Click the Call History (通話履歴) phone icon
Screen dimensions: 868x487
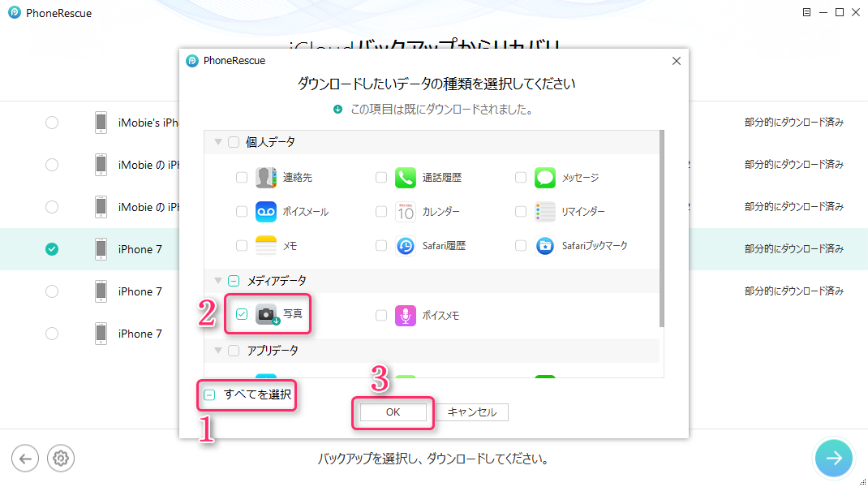[x=406, y=177]
